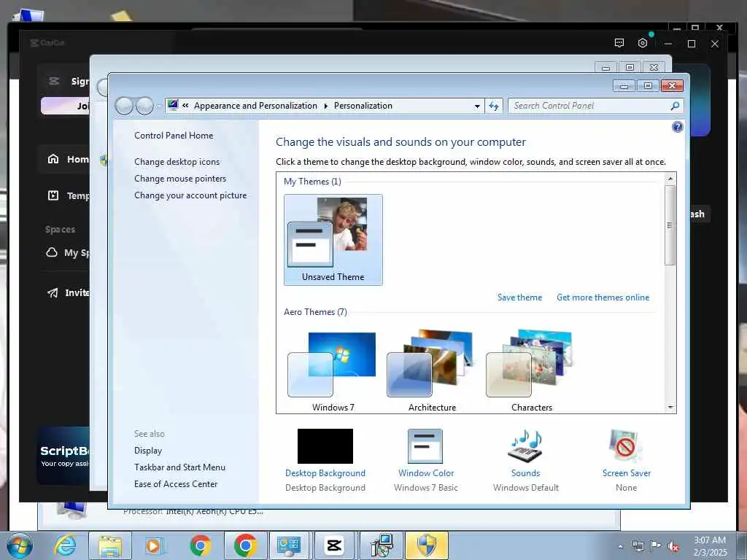The height and width of the screenshot is (560, 747).
Task: Select Personalization breadcrumb
Action: coord(363,106)
